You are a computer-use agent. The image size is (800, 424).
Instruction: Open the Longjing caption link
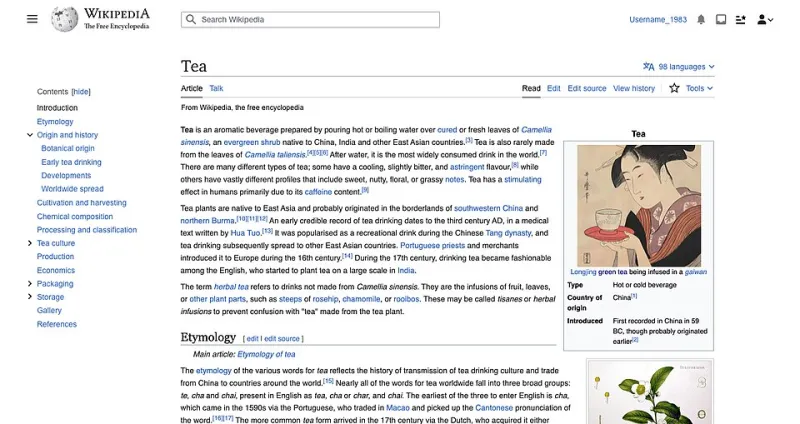pos(583,272)
